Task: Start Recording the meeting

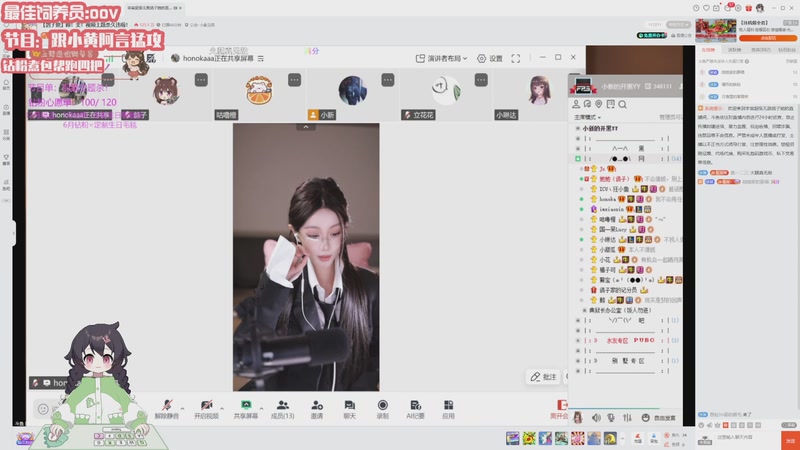Action: [x=382, y=409]
